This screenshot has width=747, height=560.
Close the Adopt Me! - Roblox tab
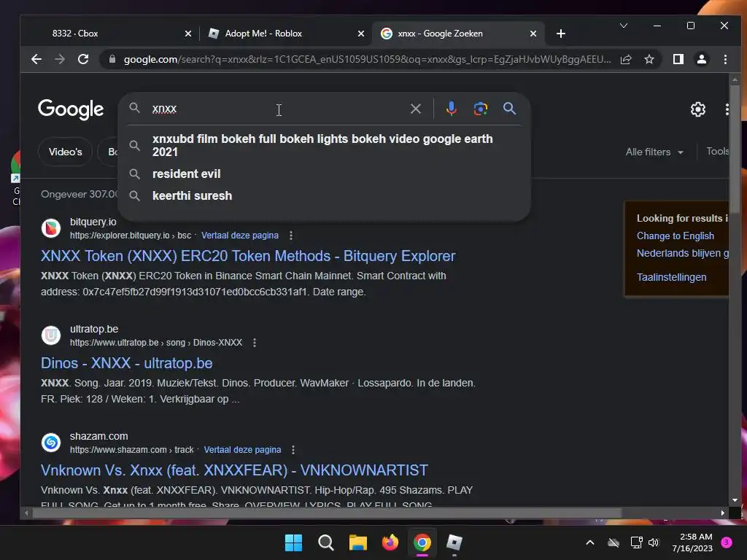[x=360, y=34]
